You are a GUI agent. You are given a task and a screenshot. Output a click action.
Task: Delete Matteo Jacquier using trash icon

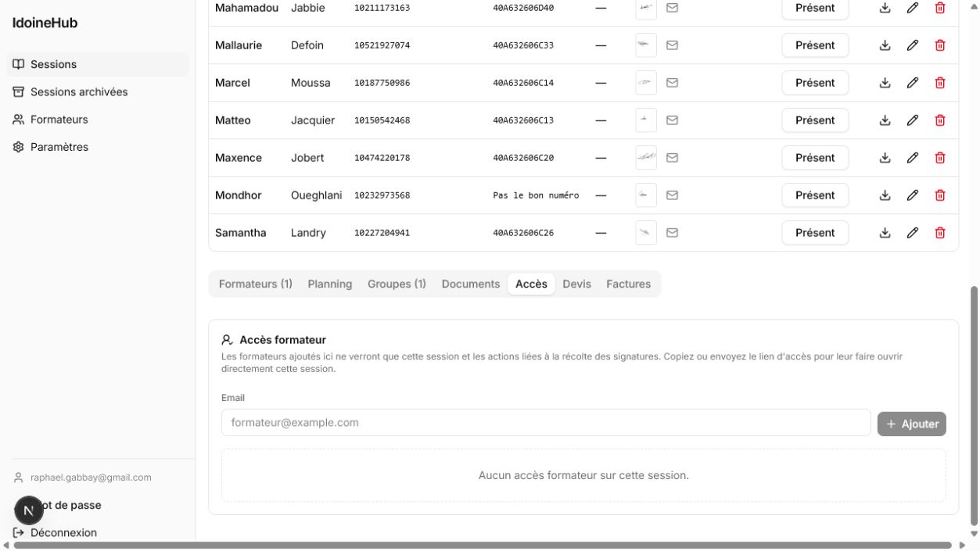tap(940, 120)
